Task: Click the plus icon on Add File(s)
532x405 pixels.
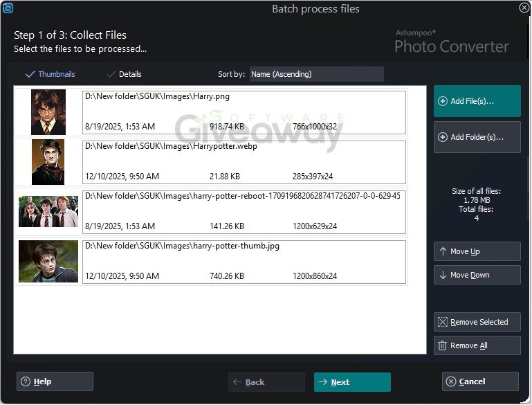Action: [443, 101]
